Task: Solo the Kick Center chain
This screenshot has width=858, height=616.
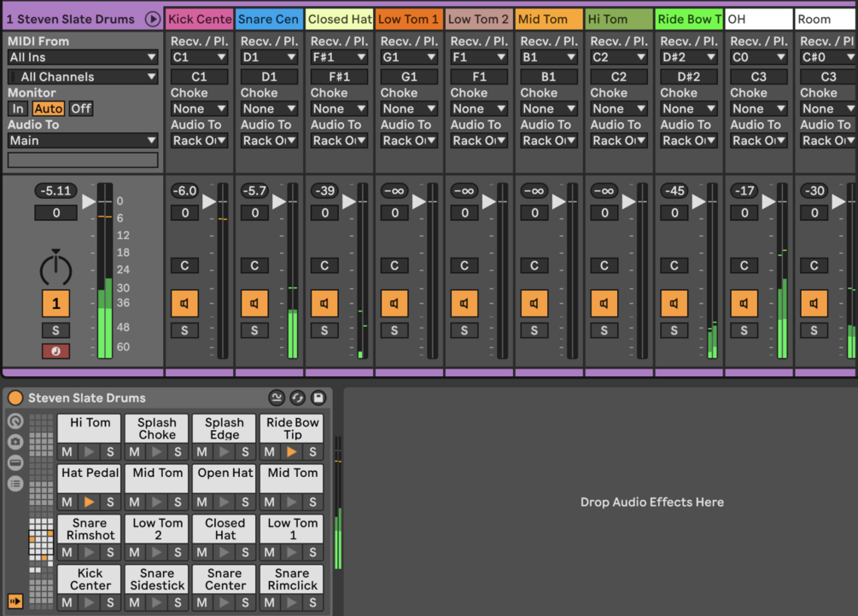Action: [x=184, y=330]
